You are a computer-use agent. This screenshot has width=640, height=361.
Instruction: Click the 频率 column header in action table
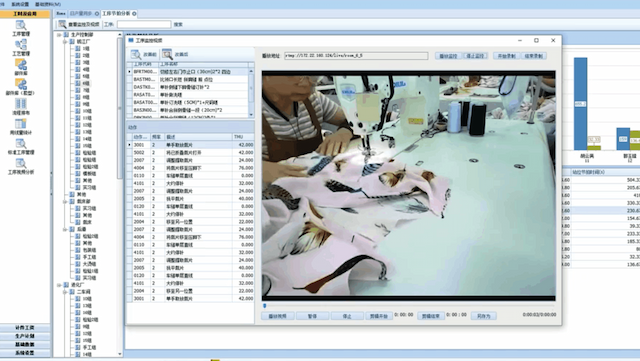(157, 137)
